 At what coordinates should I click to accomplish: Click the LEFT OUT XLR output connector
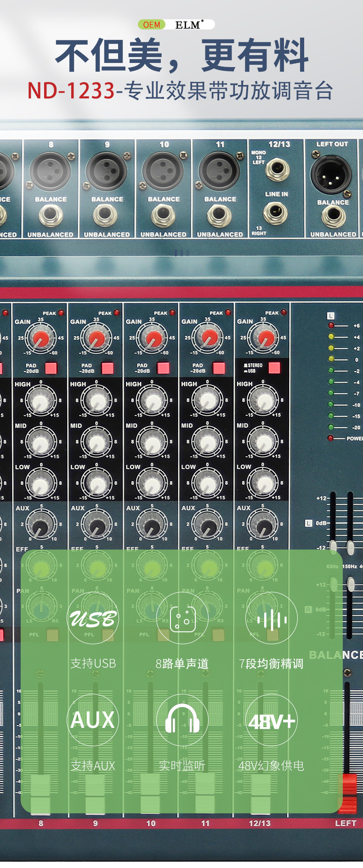point(331,174)
